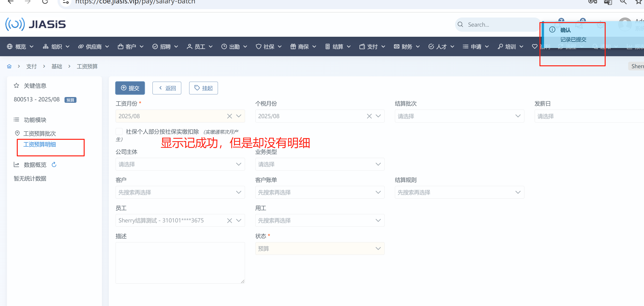This screenshot has height=306, width=644.
Task: Click into the 描述 text area
Action: coord(180,263)
